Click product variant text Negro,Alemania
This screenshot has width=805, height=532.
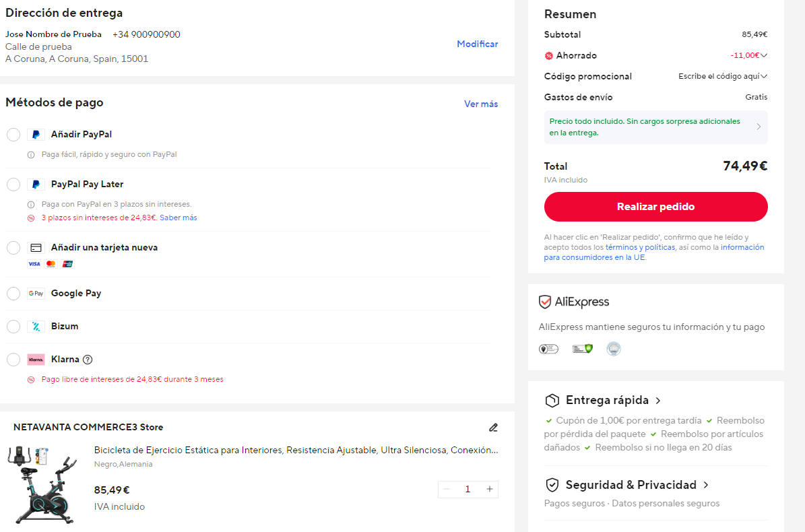click(x=123, y=464)
